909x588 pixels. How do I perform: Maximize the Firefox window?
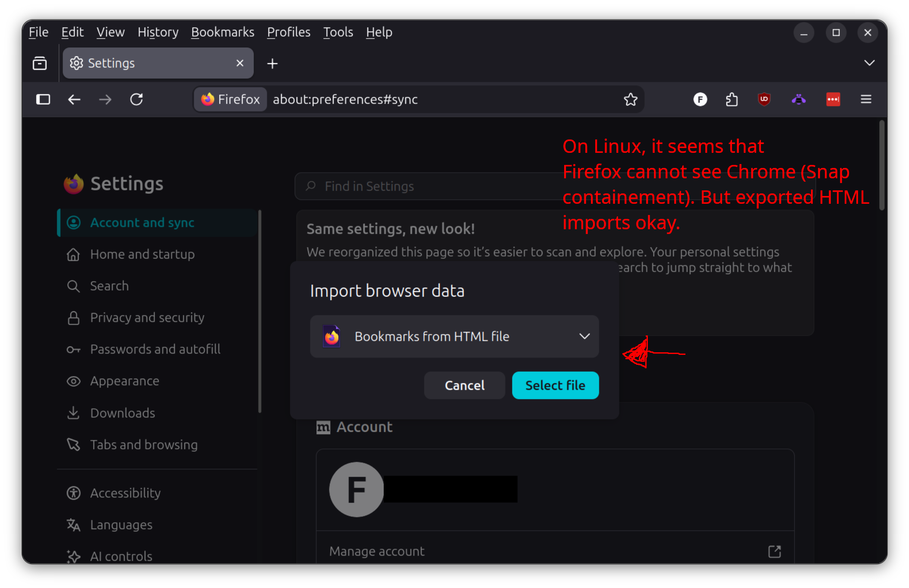pyautogui.click(x=836, y=33)
